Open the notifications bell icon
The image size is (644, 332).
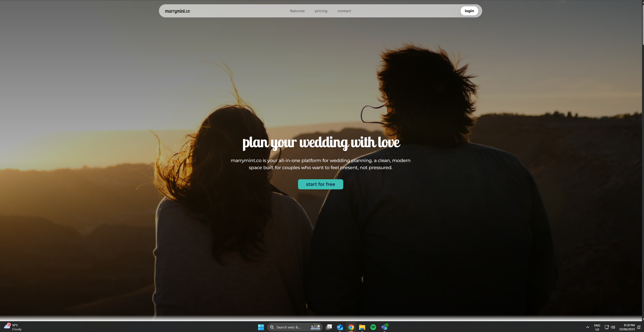[x=639, y=327]
